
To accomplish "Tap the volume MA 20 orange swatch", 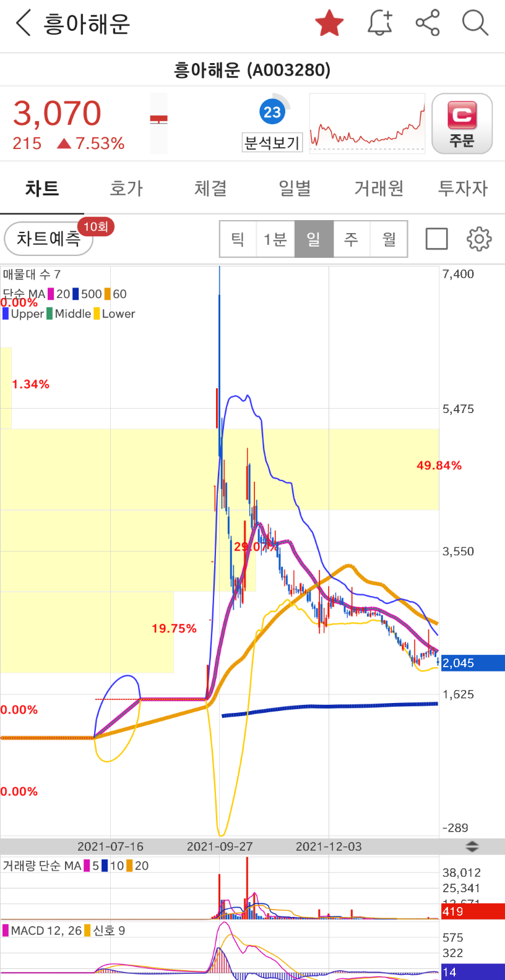I will (129, 866).
